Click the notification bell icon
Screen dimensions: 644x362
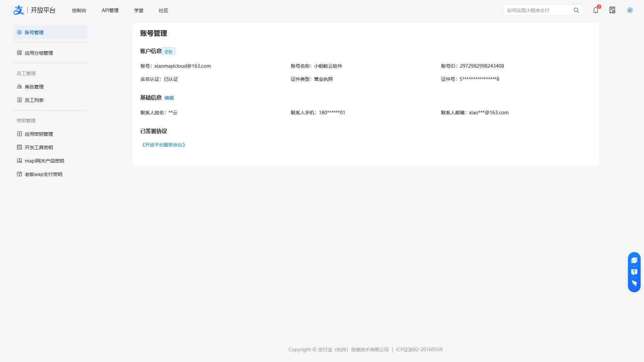(x=595, y=10)
